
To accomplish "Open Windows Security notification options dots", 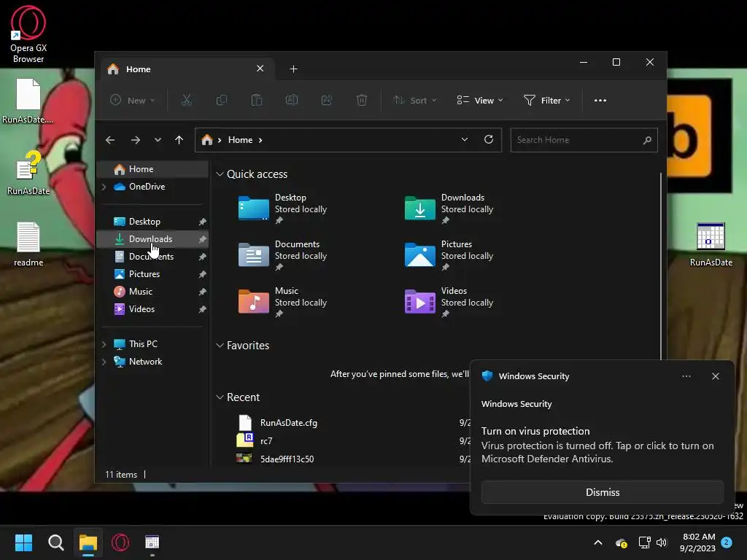I will (x=686, y=376).
